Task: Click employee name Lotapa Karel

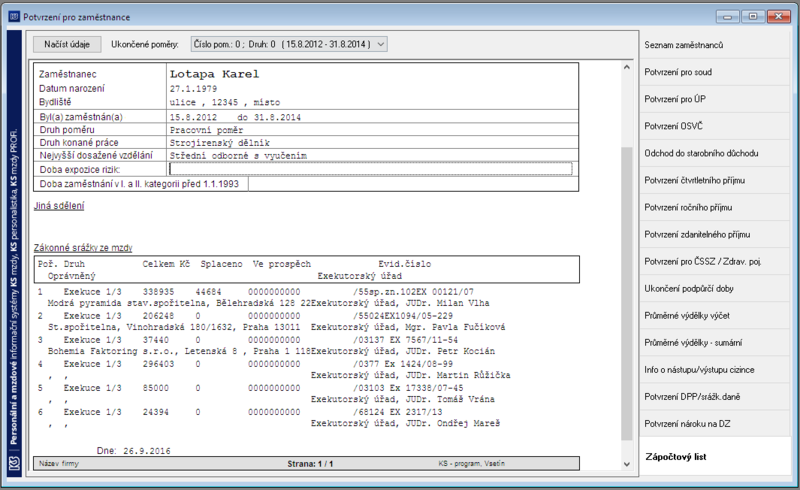Action: (214, 74)
